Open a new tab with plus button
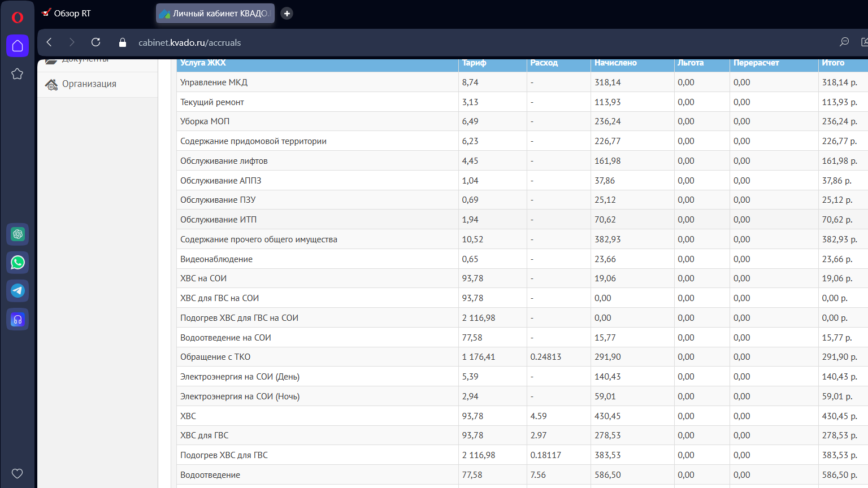Image resolution: width=868 pixels, height=488 pixels. 287,14
